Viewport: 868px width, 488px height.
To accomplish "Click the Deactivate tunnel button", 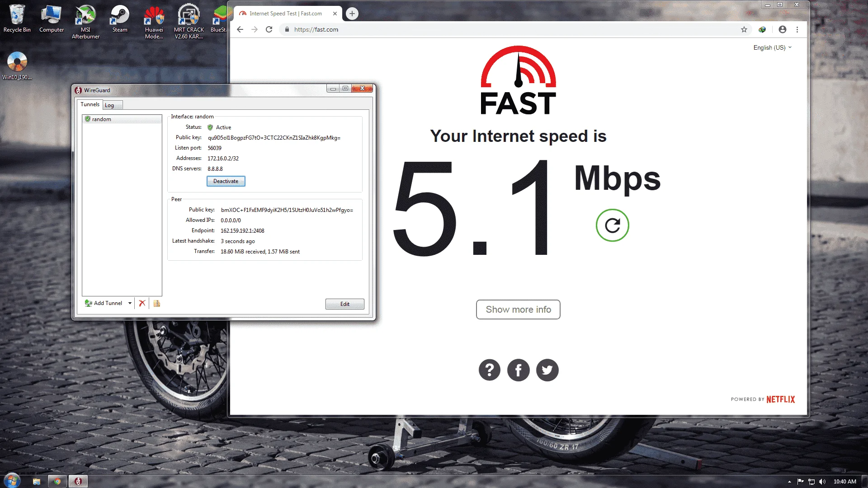I will (x=226, y=181).
